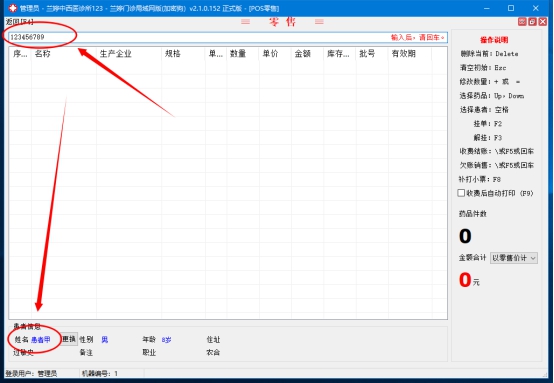The image size is (554, 383).
Task: Close the inner retail window with red X
Action: tap(543, 22)
